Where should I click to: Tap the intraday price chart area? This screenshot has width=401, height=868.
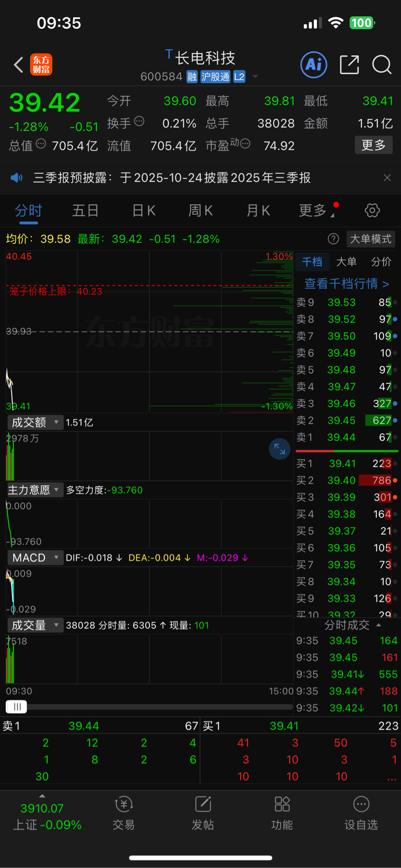click(149, 332)
